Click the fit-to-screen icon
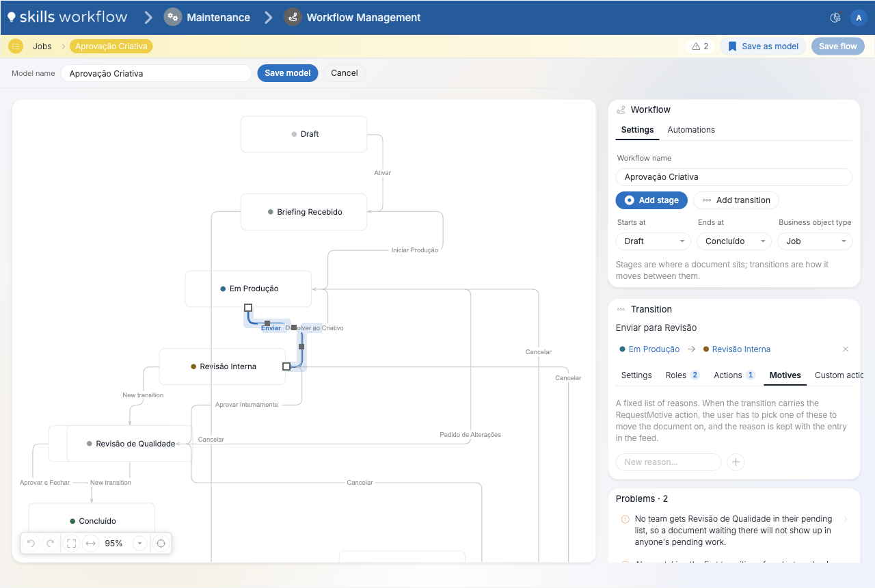The image size is (875, 588). (71, 544)
